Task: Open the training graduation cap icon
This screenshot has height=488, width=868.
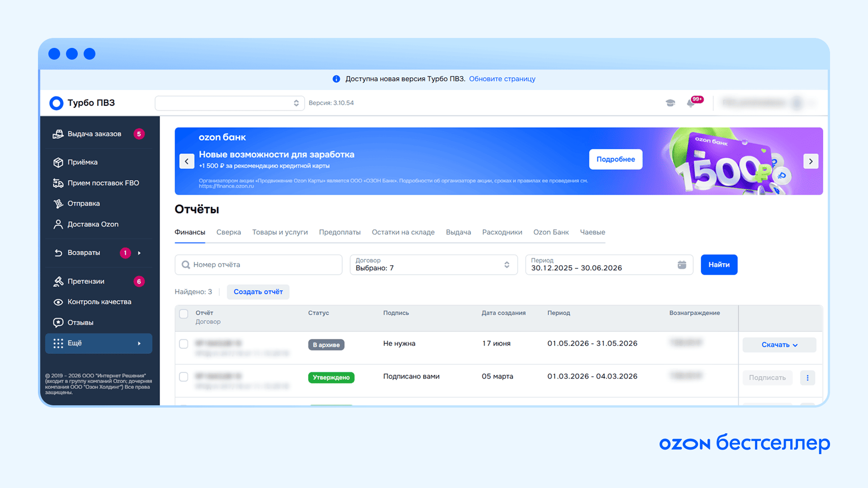Action: click(x=670, y=103)
